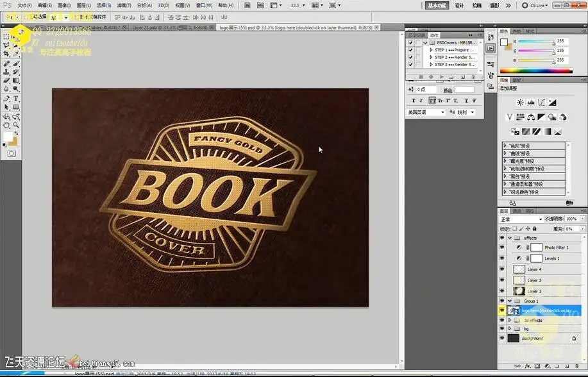
Task: Hide the bg group
Action: (x=501, y=329)
